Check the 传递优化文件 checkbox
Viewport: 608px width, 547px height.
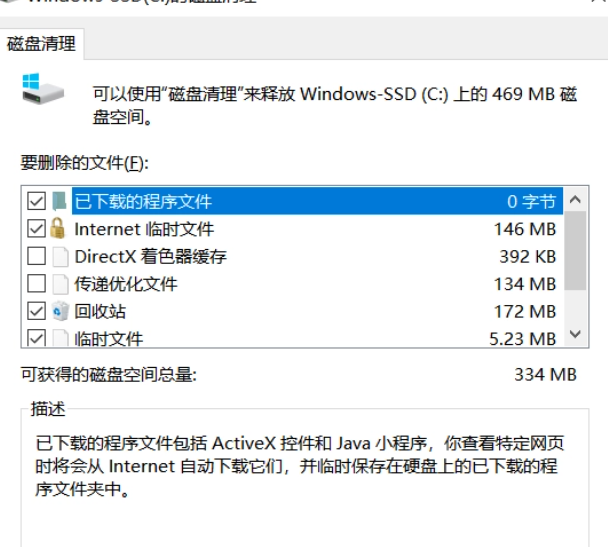[36, 284]
